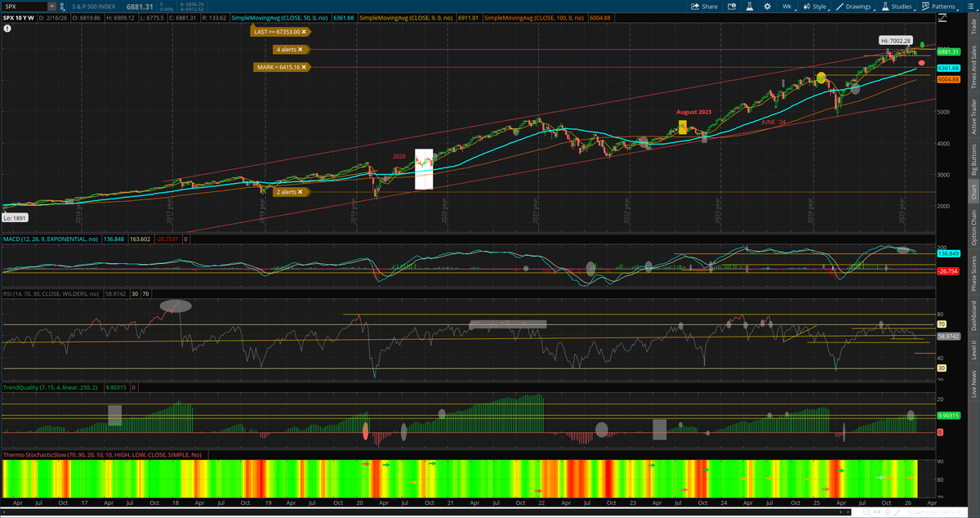
Task: Open the Wk timeframe dropdown
Action: coord(788,7)
